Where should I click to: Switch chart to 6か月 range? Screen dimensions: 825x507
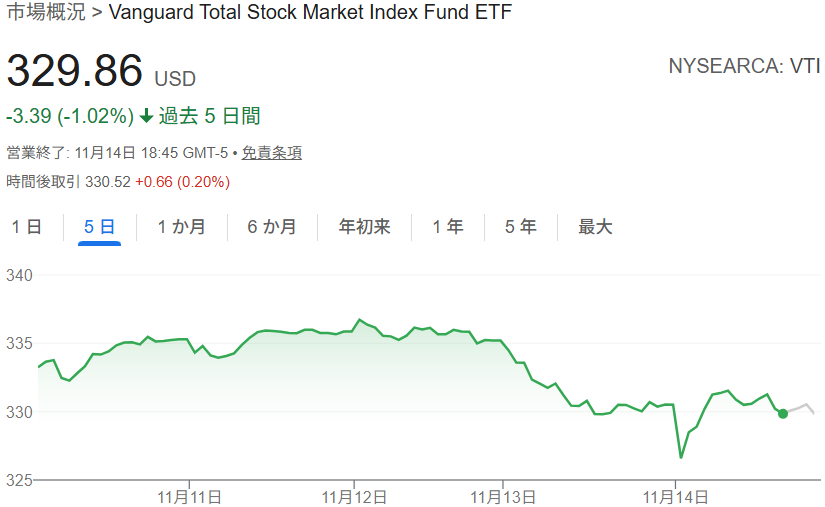coord(272,227)
